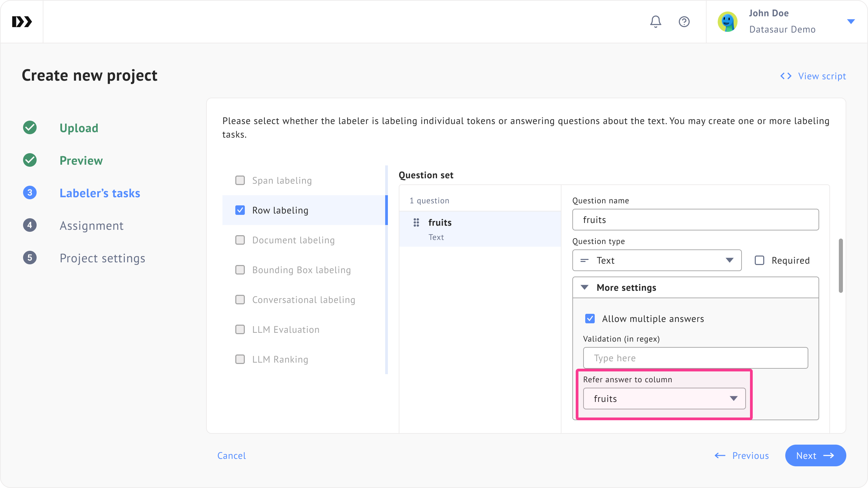Collapse the More settings section
This screenshot has width=868, height=488.
coord(585,287)
